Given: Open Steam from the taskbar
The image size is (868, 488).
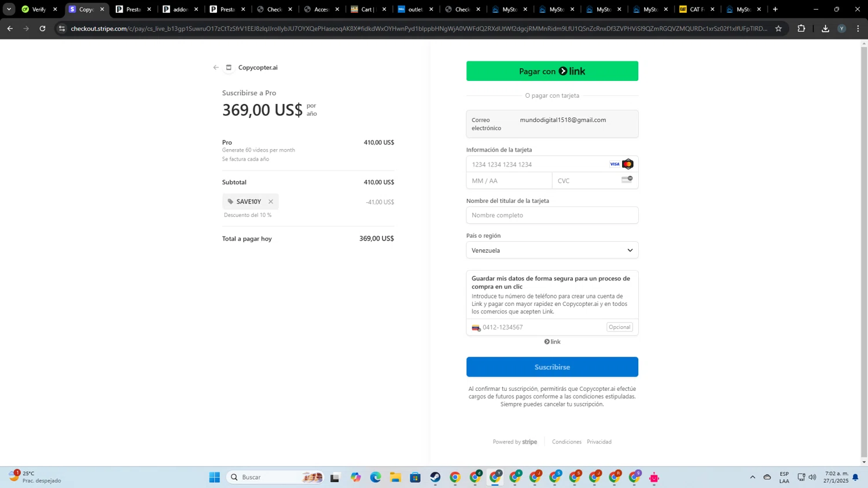Looking at the screenshot, I should coord(435,477).
